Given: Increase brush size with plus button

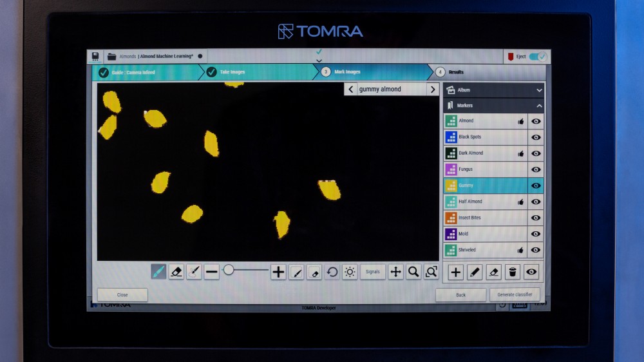Looking at the screenshot, I should [x=278, y=272].
